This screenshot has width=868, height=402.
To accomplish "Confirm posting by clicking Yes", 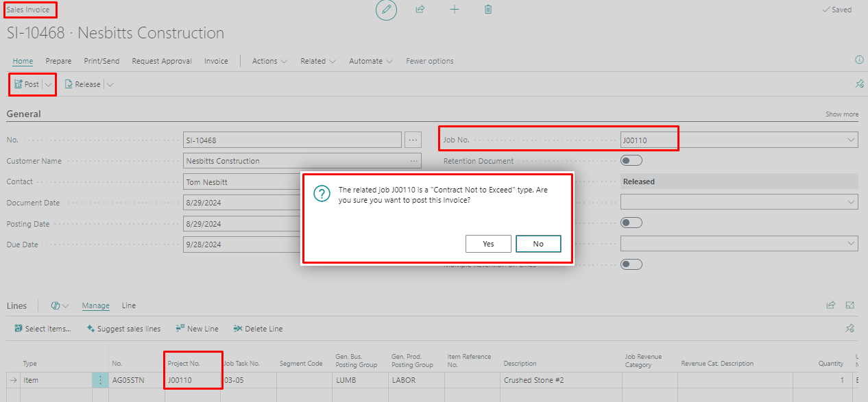I will click(488, 244).
